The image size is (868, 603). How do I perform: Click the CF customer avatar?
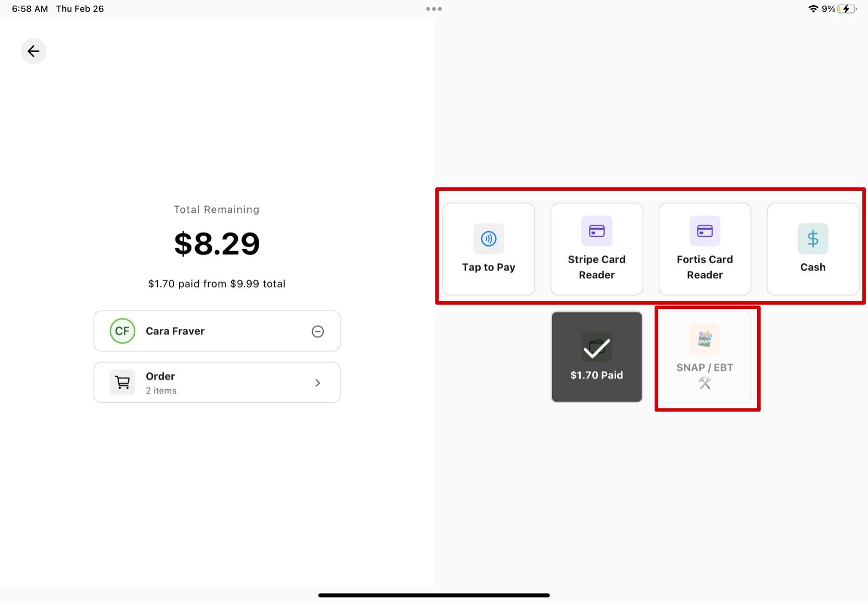[x=122, y=331]
